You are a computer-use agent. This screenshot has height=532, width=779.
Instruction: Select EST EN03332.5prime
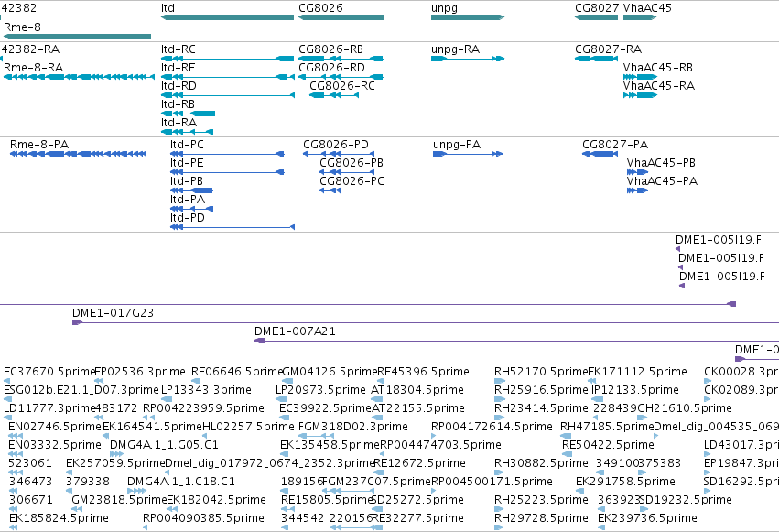coord(16,454)
